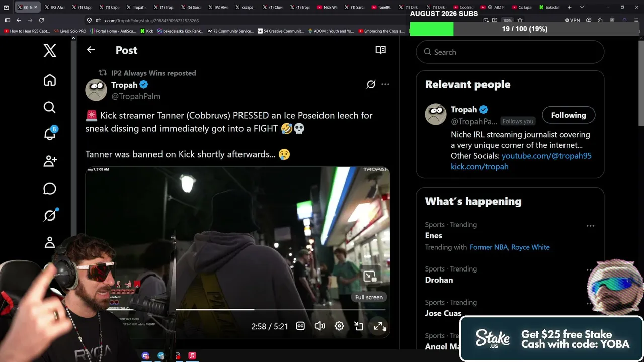This screenshot has height=362, width=644.
Task: Click the browser back button
Action: pos(19,20)
